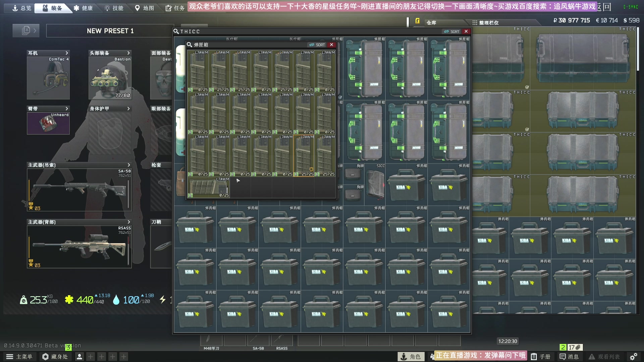Expand the 耳机 headset slot arrow
Screen dimensions: 644x362
(67, 53)
